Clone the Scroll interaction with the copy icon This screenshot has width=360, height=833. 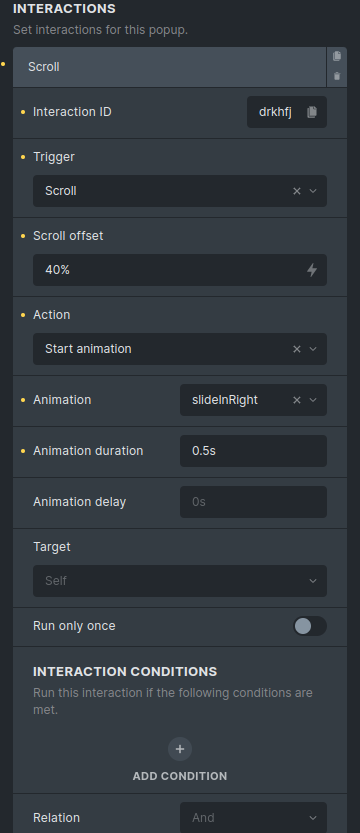point(337,56)
